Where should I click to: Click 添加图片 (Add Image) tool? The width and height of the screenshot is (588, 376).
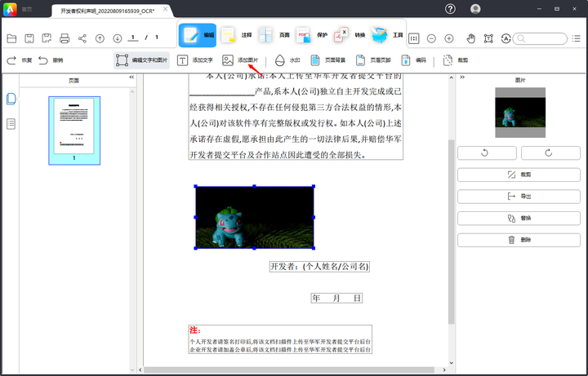point(240,60)
